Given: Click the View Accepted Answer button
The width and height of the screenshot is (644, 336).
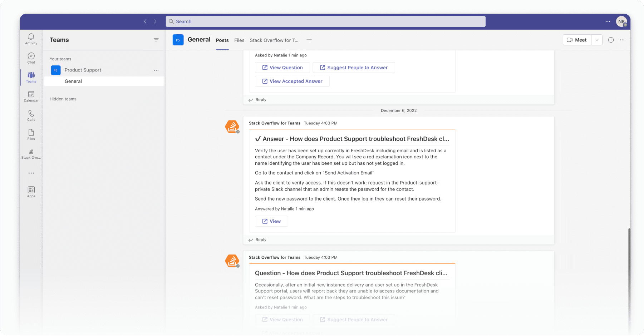Looking at the screenshot, I should 292,81.
